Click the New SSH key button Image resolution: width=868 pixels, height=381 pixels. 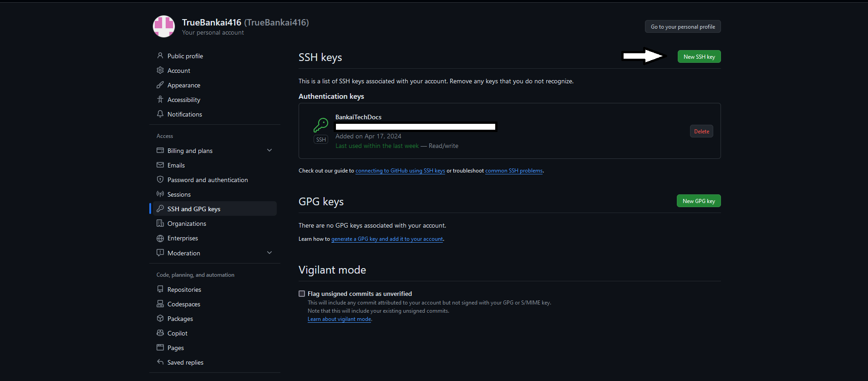(x=699, y=56)
